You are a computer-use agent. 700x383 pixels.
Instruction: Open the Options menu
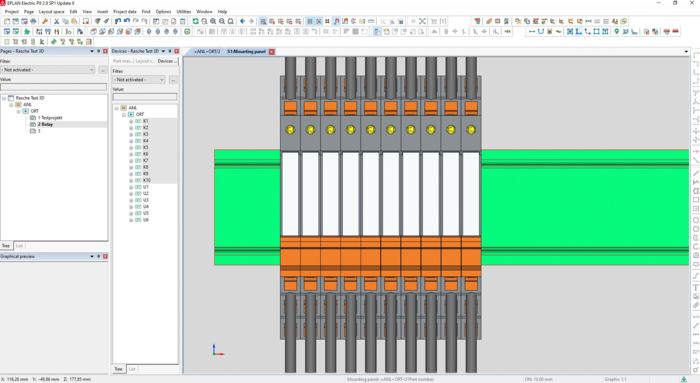coord(163,11)
